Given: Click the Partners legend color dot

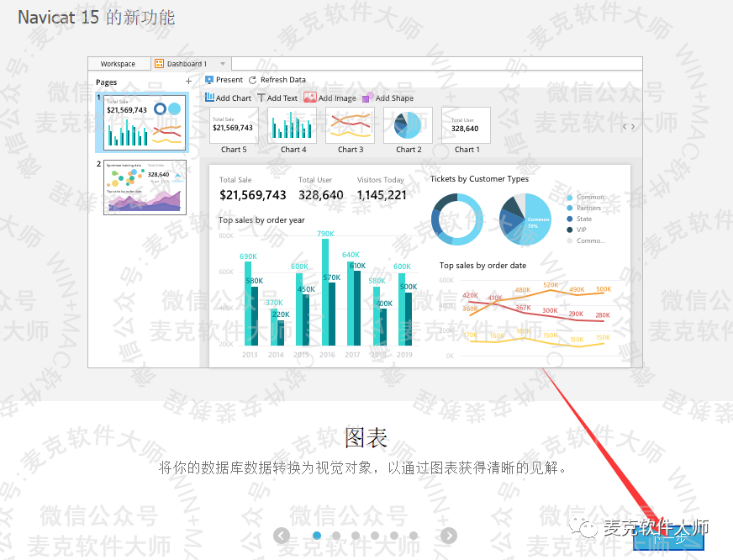Looking at the screenshot, I should point(569,208).
